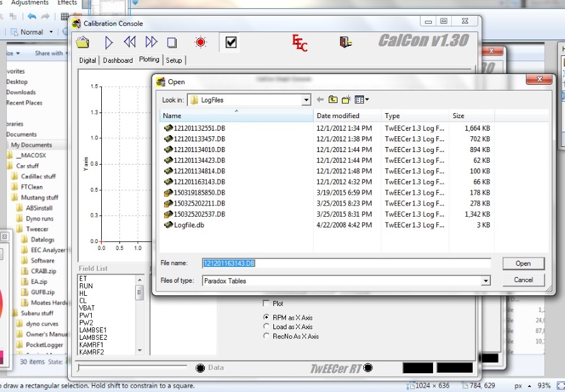Click the LogFiles folder icon in Look in box
The image size is (565, 392).
point(194,100)
